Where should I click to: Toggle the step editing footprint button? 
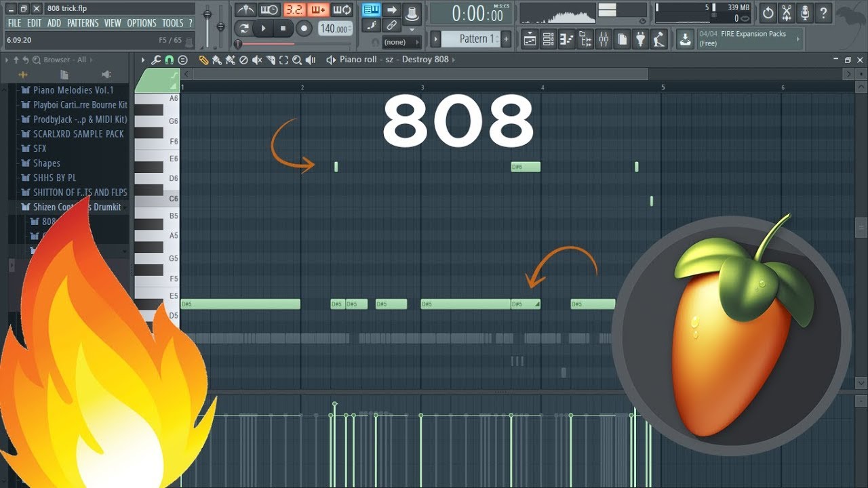pos(371,26)
